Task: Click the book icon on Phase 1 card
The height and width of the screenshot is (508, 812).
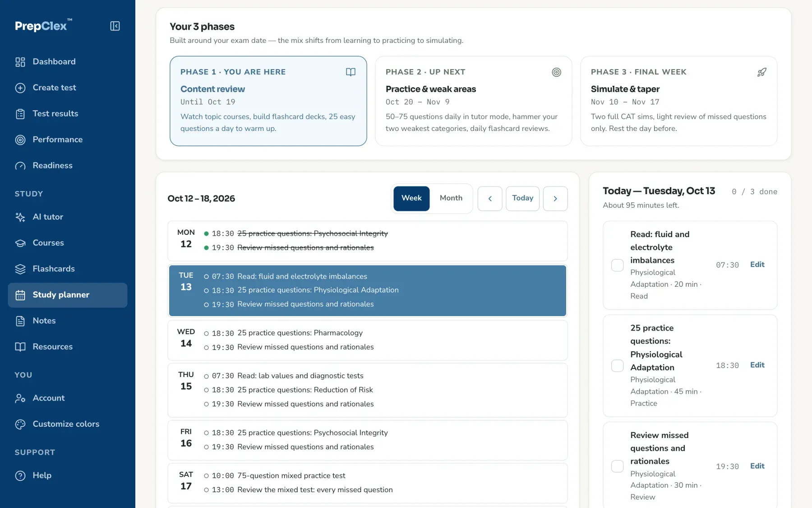Action: point(351,72)
